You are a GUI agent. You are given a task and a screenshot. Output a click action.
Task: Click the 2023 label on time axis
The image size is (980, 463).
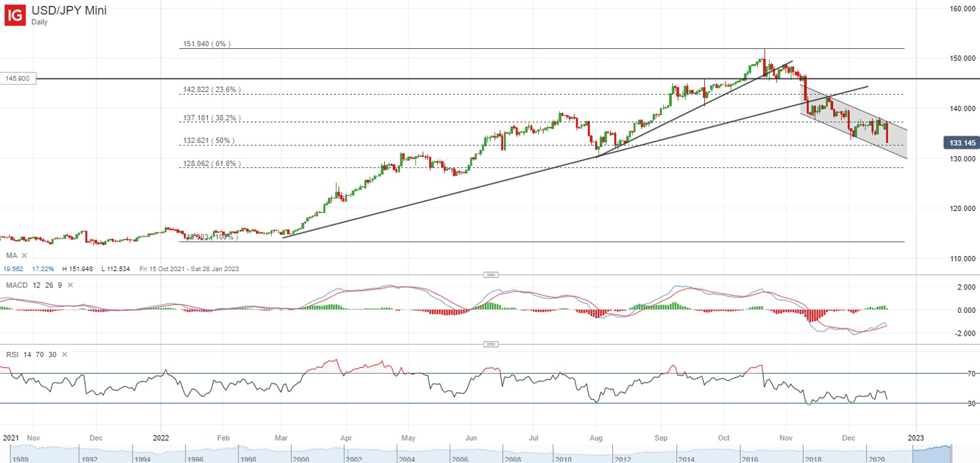(x=916, y=437)
